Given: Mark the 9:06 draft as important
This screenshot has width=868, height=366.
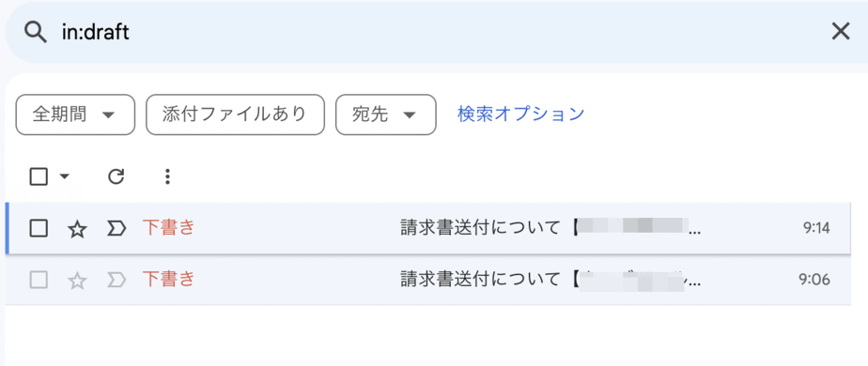Looking at the screenshot, I should [x=116, y=280].
